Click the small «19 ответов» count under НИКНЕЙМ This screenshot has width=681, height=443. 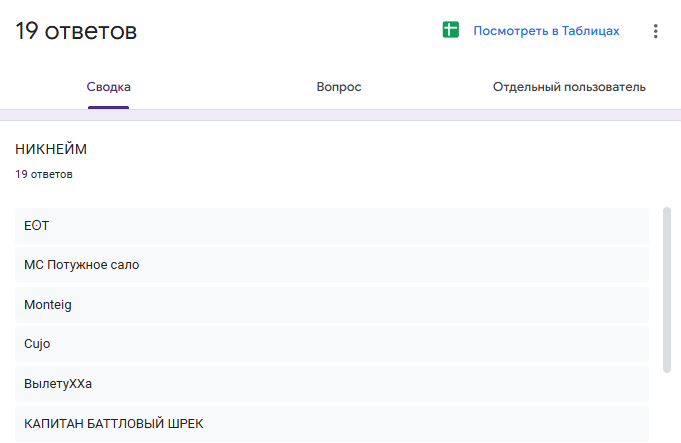click(43, 174)
